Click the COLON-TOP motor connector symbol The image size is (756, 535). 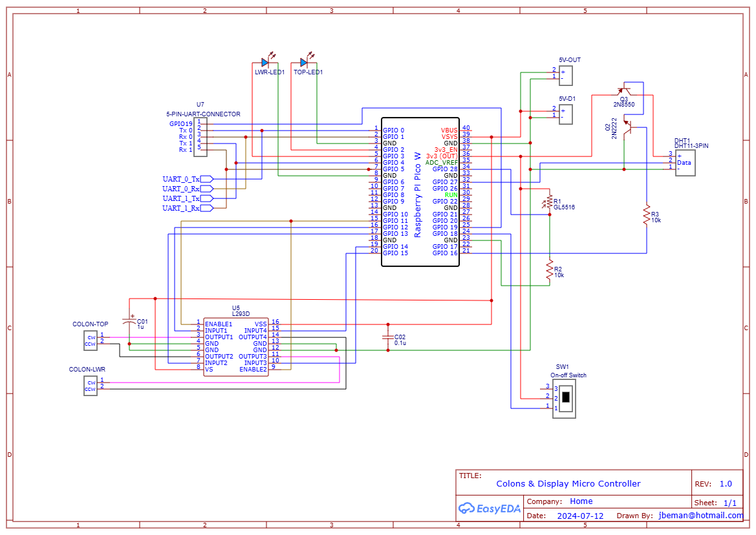pyautogui.click(x=90, y=341)
